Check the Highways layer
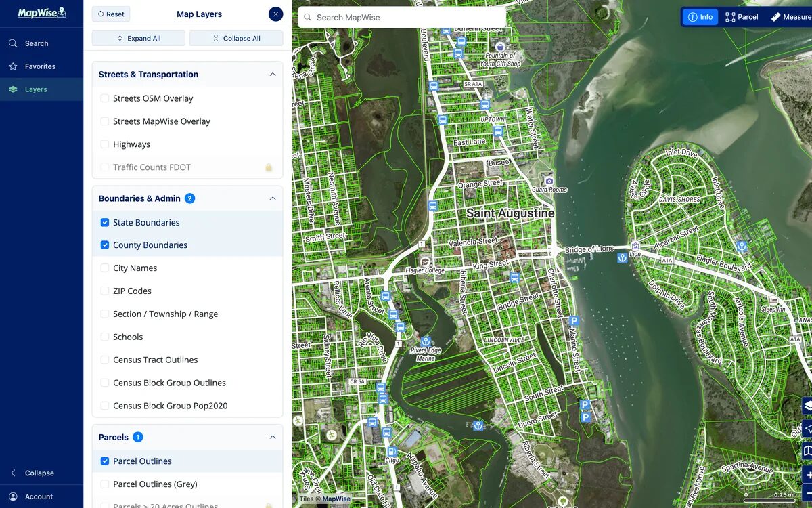 (105, 144)
